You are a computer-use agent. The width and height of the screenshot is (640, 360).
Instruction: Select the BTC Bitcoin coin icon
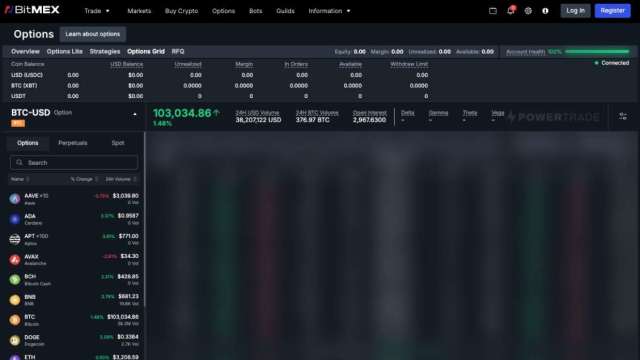click(15, 320)
